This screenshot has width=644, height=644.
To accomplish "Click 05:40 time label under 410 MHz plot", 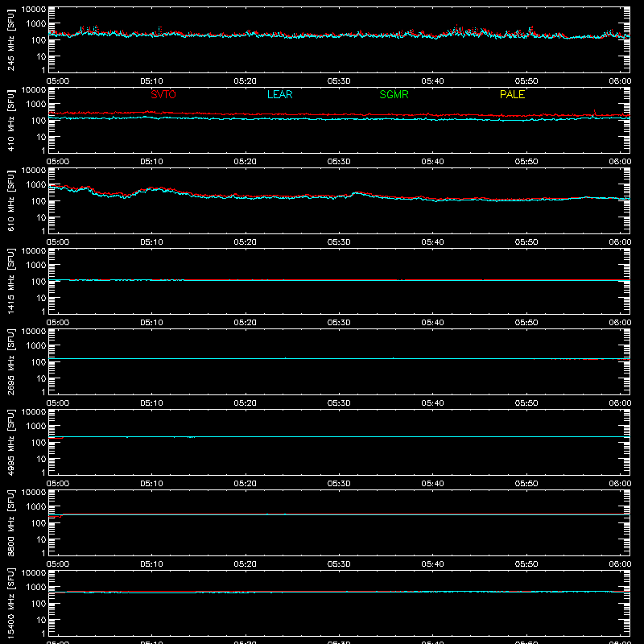I will (x=432, y=162).
